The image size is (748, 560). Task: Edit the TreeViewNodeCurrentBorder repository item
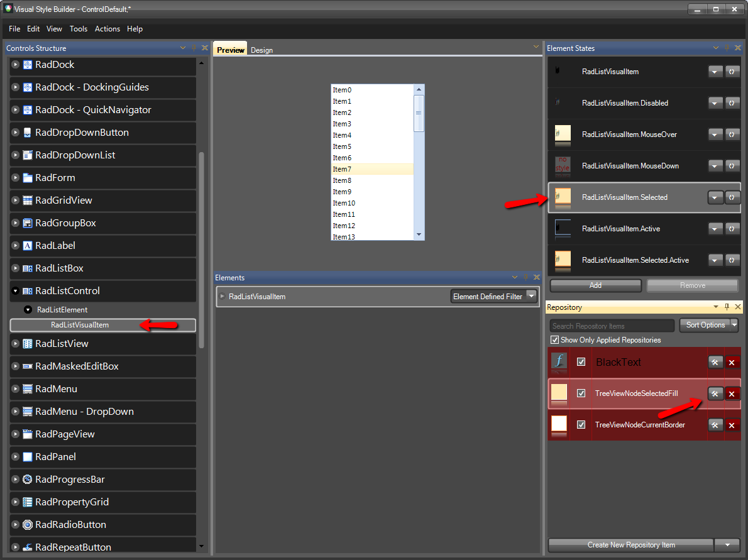(x=715, y=425)
